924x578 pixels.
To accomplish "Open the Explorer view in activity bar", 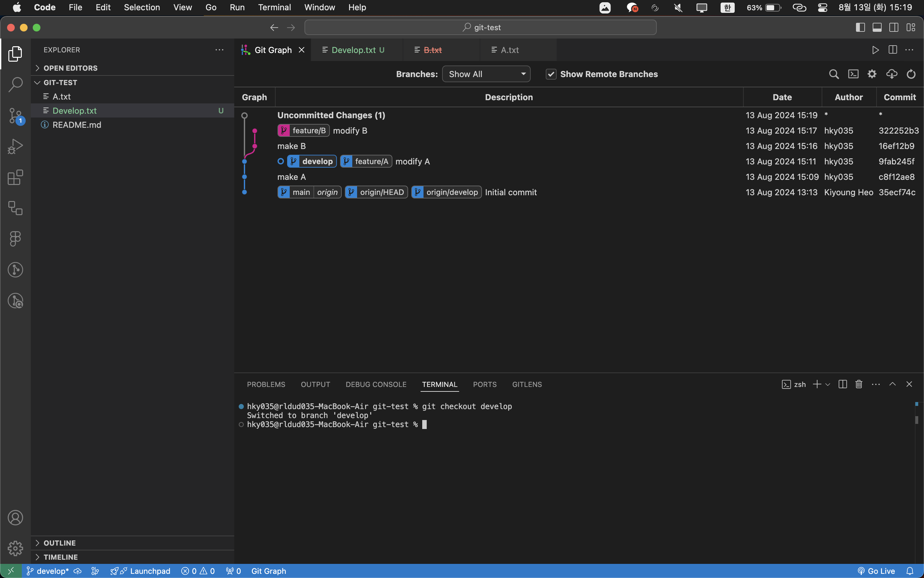I will [x=15, y=54].
